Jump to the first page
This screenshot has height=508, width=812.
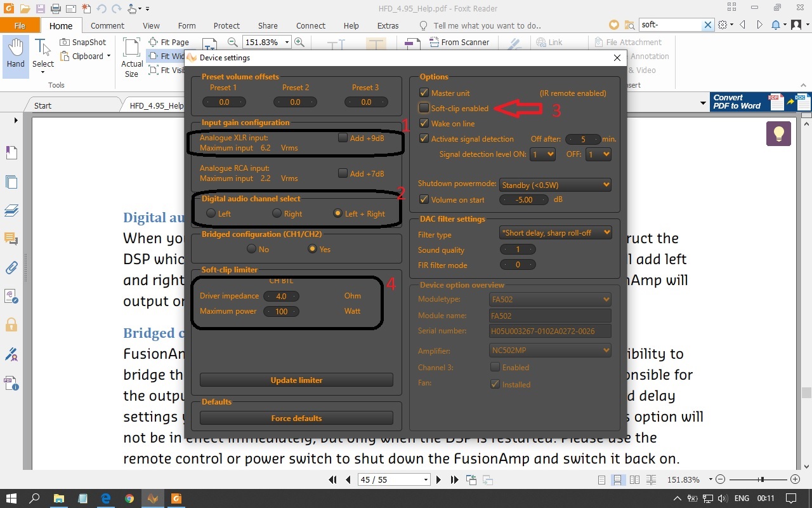coord(332,480)
